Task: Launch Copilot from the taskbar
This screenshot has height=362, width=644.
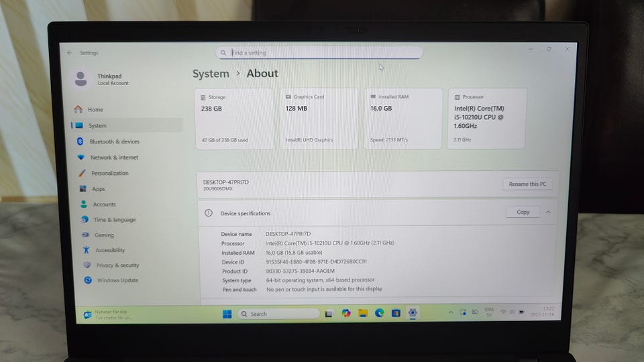Action: coord(346,313)
